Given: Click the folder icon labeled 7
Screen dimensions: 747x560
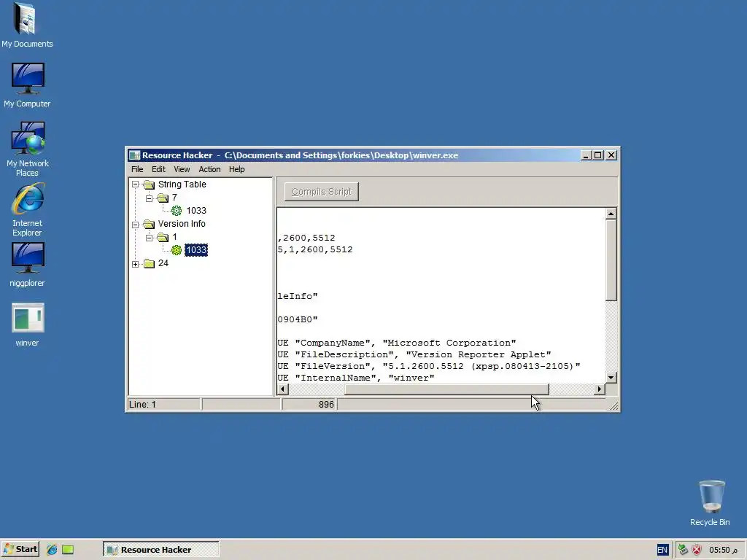Looking at the screenshot, I should pyautogui.click(x=163, y=198).
